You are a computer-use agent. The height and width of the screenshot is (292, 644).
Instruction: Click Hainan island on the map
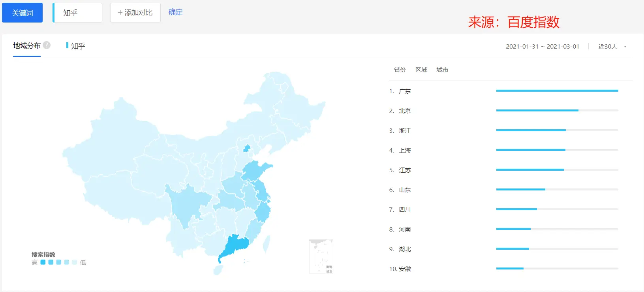[x=218, y=270]
